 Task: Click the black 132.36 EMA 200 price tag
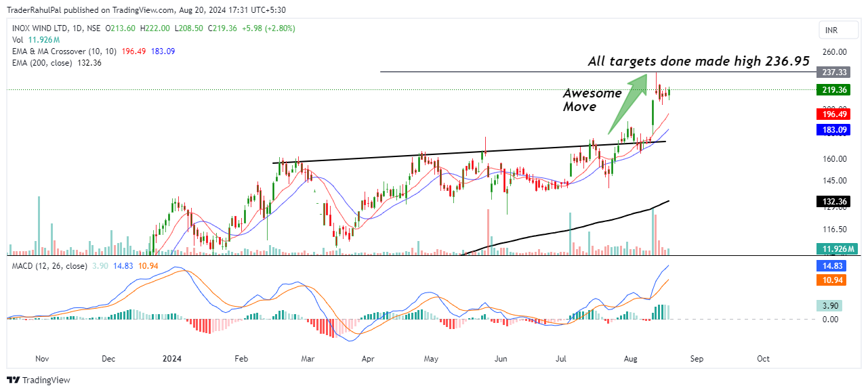[834, 201]
